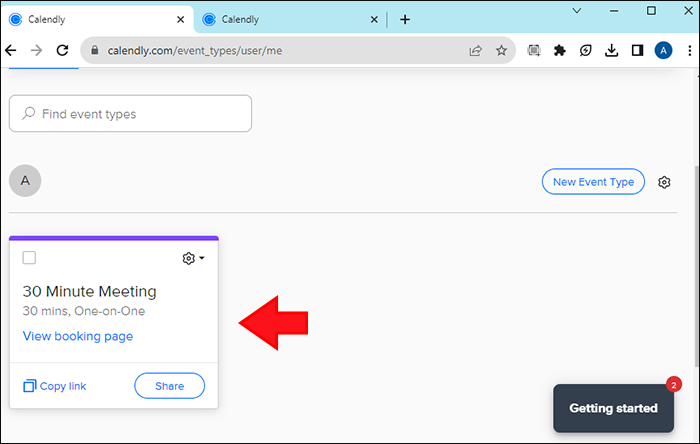Close the first Calendly tab
The image size is (700, 444).
click(x=180, y=19)
